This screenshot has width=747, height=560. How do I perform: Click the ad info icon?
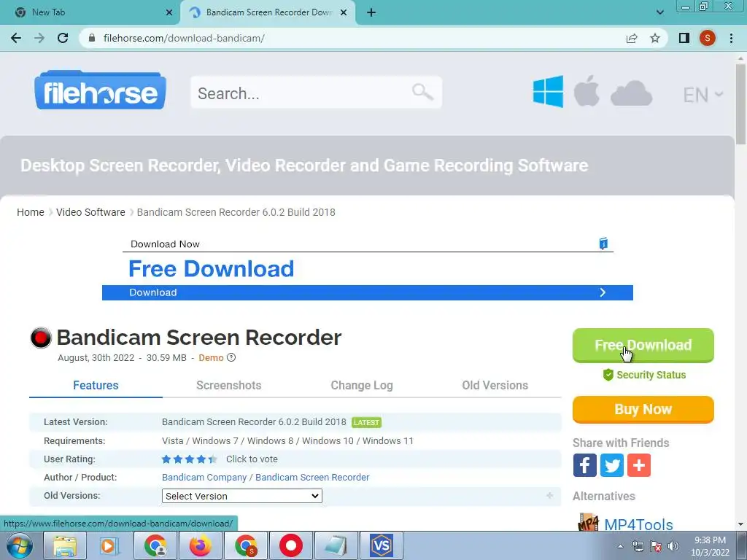pos(603,244)
